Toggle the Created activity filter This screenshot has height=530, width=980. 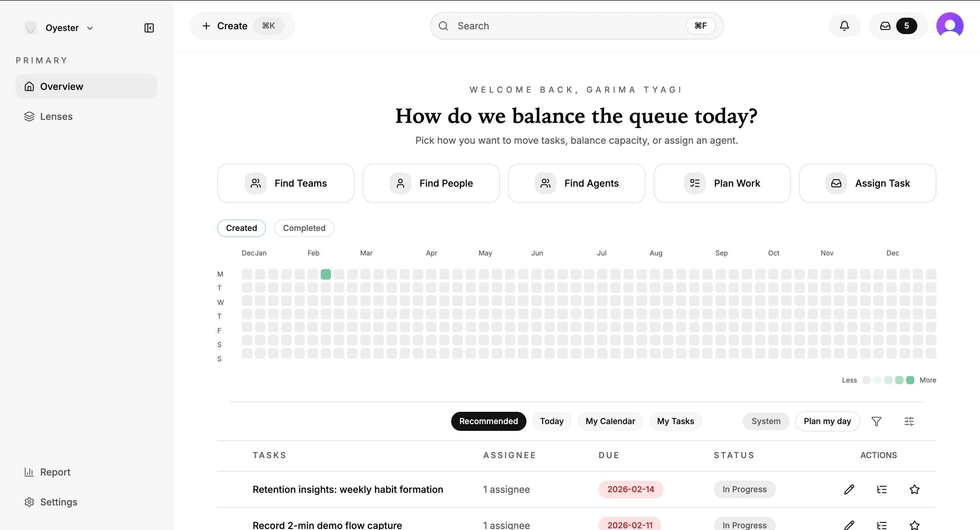coord(241,228)
